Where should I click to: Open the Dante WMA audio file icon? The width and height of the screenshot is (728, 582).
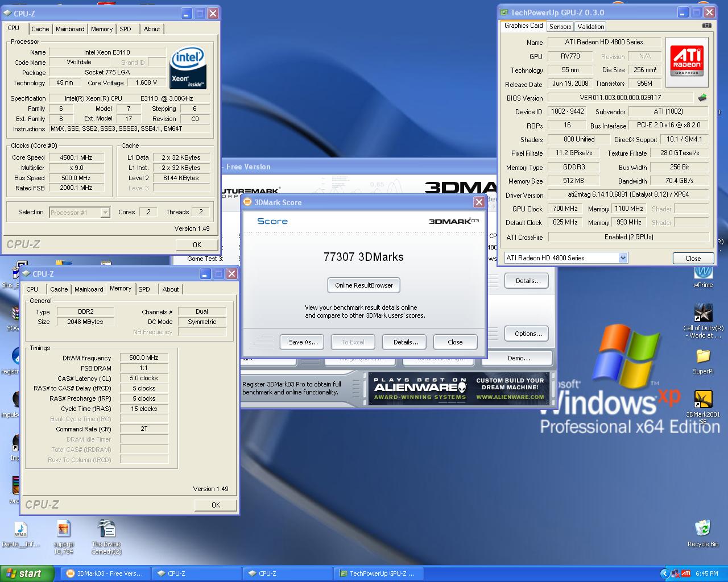coord(20,534)
